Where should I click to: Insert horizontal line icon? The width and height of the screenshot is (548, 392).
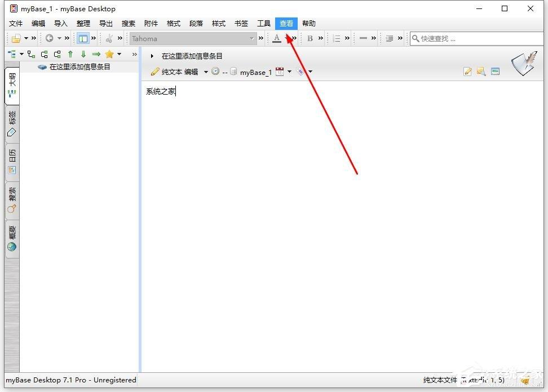(x=363, y=38)
